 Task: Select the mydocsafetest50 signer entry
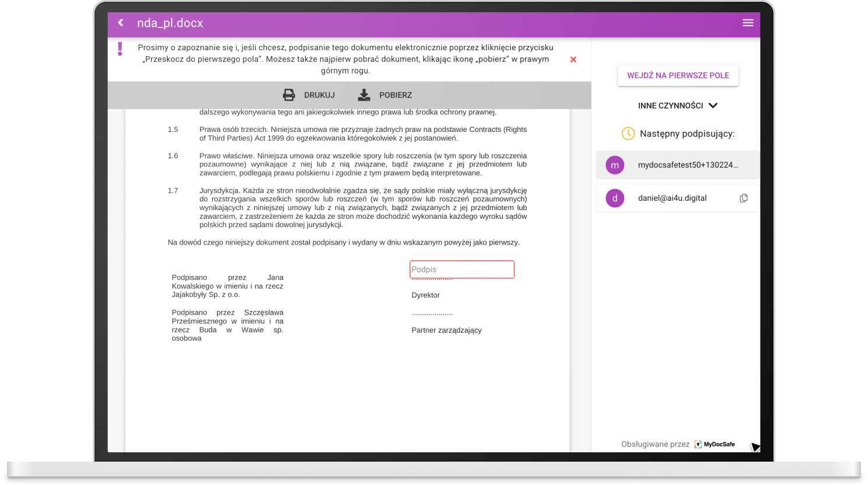point(688,165)
